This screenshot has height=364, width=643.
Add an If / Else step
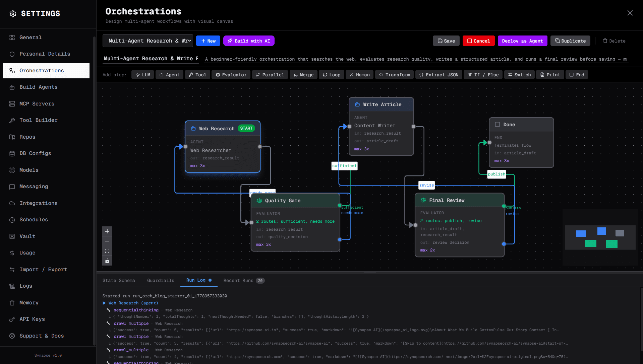pyautogui.click(x=483, y=75)
